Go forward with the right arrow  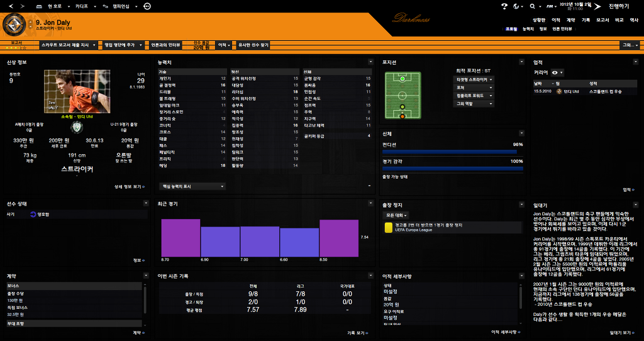point(22,6)
